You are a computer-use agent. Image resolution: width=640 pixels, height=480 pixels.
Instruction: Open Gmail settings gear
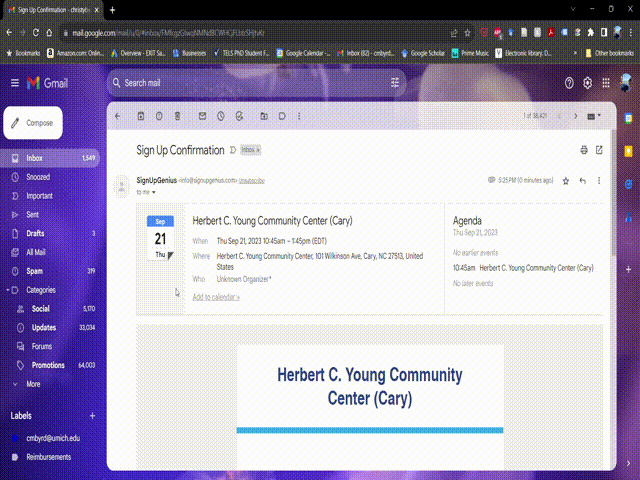click(587, 83)
